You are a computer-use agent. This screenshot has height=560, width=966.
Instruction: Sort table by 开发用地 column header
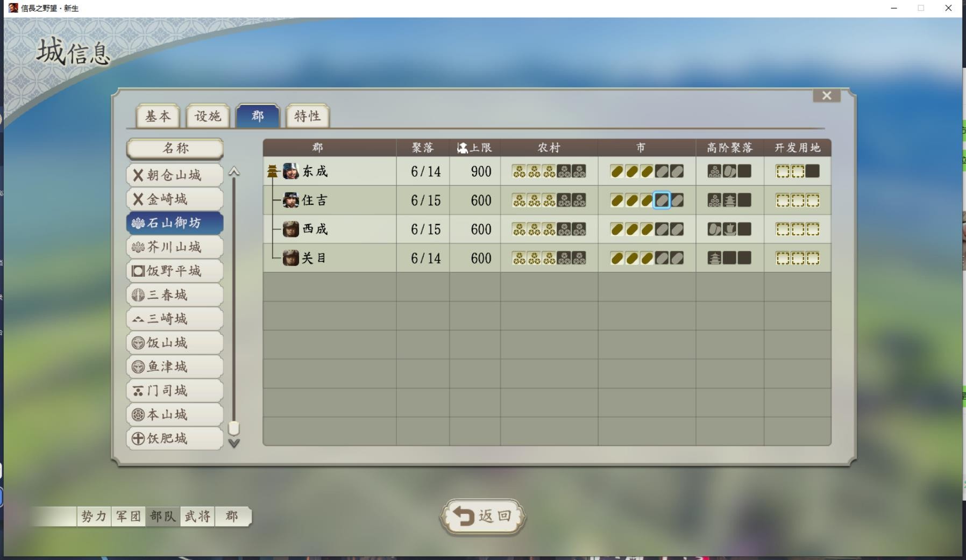(x=798, y=148)
